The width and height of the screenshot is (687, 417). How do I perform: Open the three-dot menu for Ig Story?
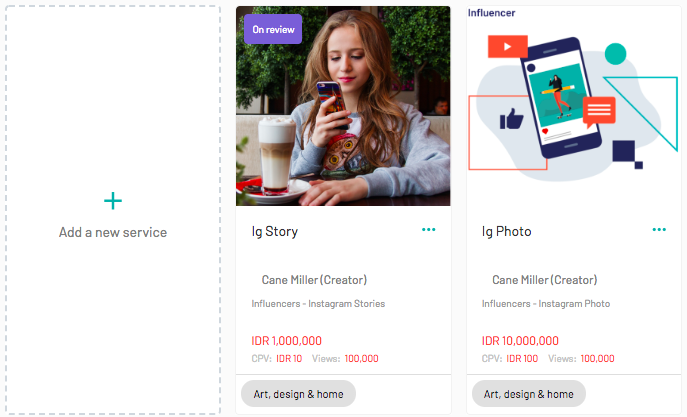click(428, 230)
